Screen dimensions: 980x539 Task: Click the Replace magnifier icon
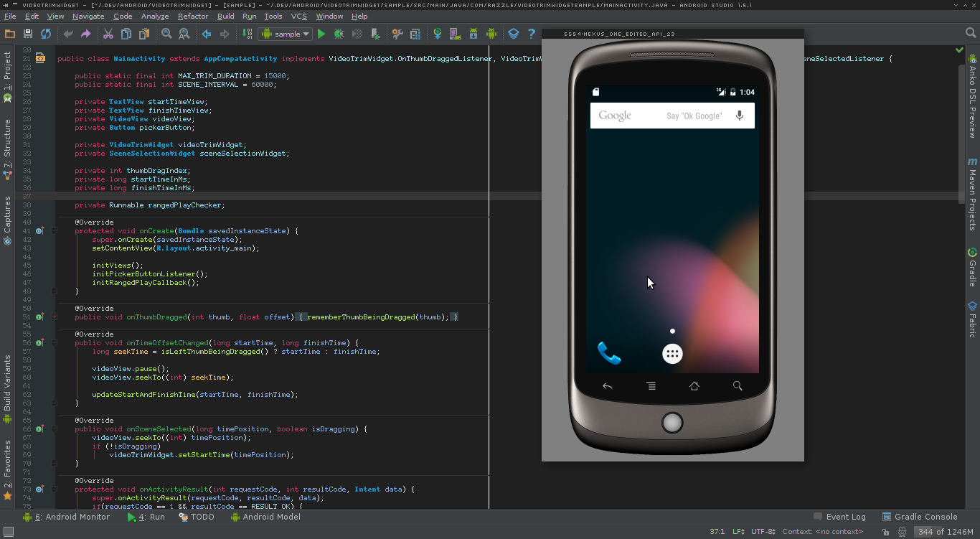pos(184,34)
